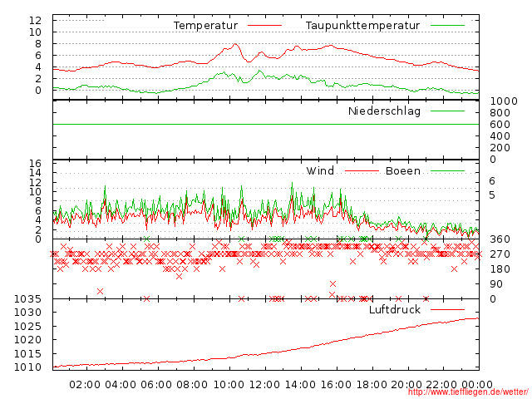Click the 1020 pressure axis value
The image size is (532, 399).
pos(27,340)
